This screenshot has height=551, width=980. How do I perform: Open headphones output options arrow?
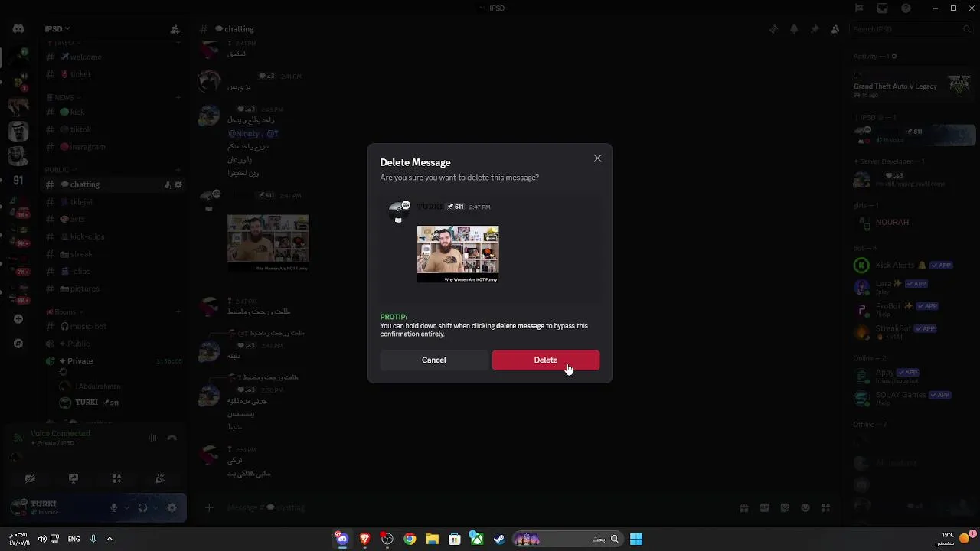155,507
